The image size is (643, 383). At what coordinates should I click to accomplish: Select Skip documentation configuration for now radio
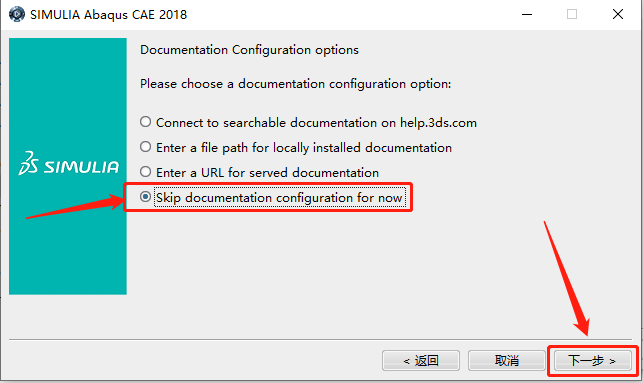coord(145,197)
